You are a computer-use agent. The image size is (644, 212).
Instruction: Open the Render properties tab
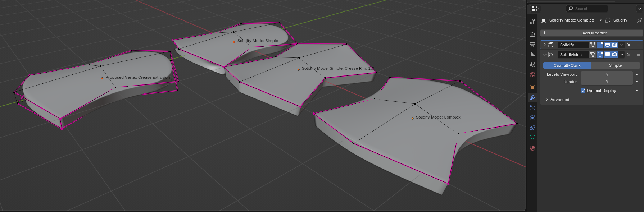[x=532, y=34]
